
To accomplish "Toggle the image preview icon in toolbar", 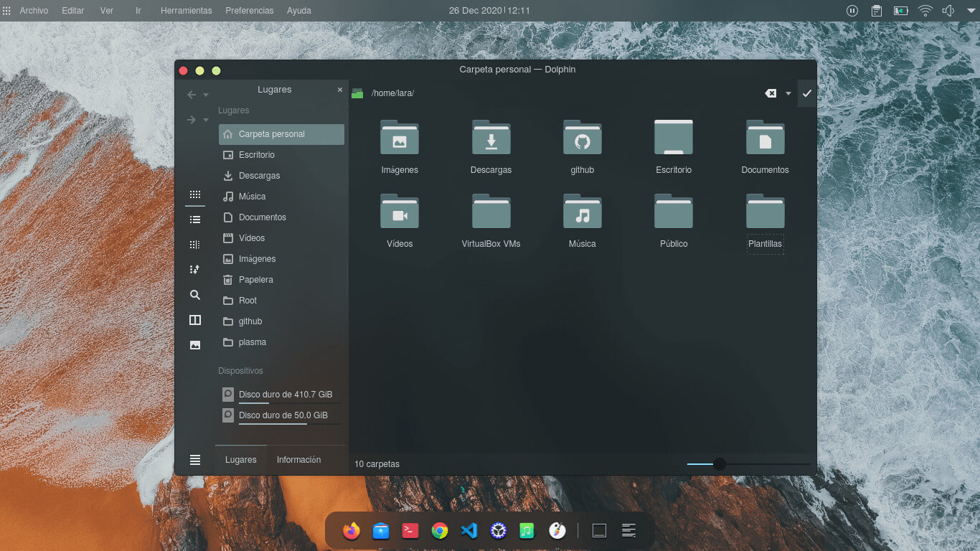I will tap(194, 345).
